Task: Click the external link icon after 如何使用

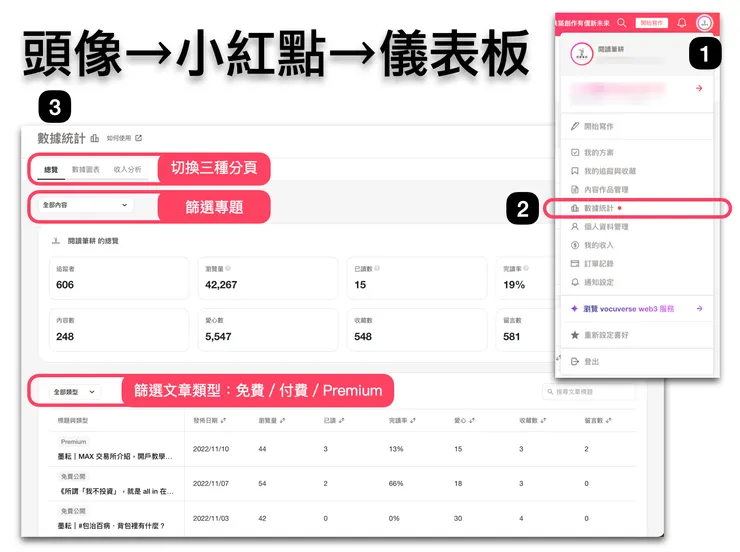Action: (138, 138)
